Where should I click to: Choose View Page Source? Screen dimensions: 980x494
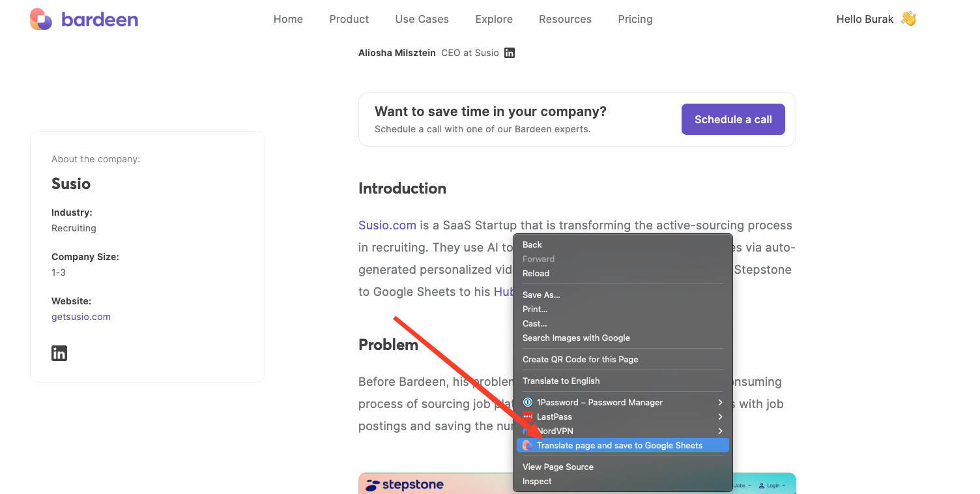tap(623, 467)
